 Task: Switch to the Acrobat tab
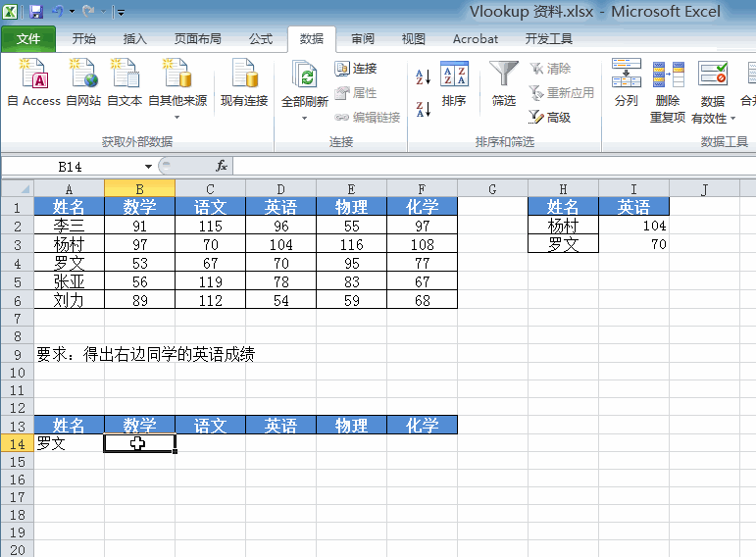click(475, 38)
